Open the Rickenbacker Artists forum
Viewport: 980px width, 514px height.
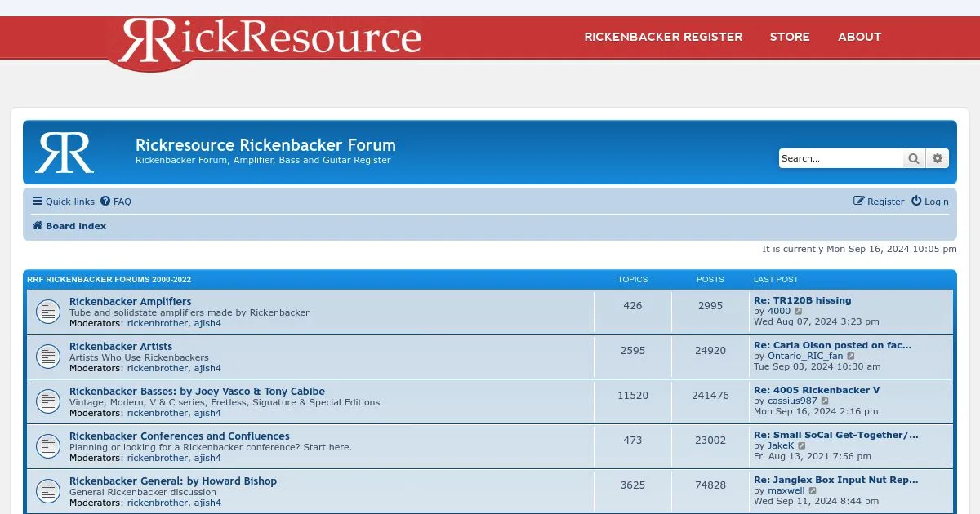pyautogui.click(x=121, y=347)
